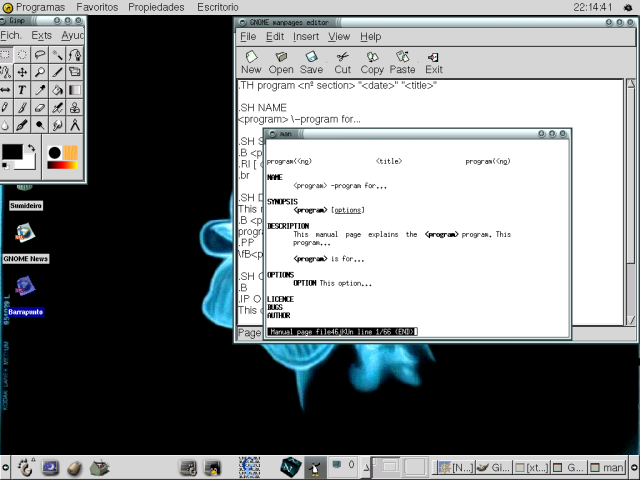Click the Save toolbar button
The width and height of the screenshot is (640, 480).
(311, 63)
